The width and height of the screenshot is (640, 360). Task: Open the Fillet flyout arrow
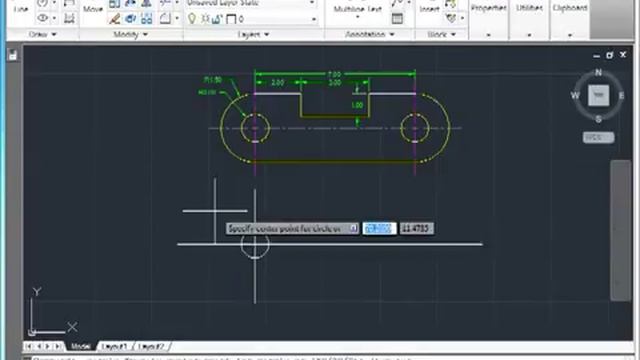177,18
